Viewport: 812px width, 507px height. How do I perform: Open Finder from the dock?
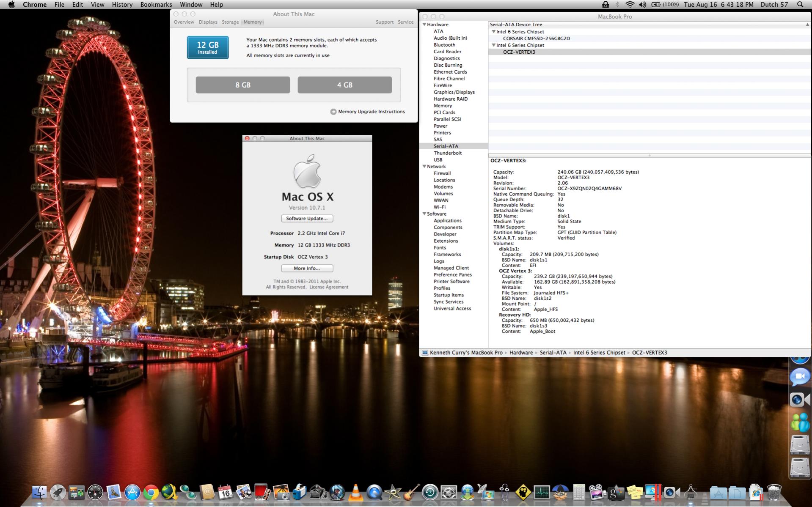tap(39, 493)
